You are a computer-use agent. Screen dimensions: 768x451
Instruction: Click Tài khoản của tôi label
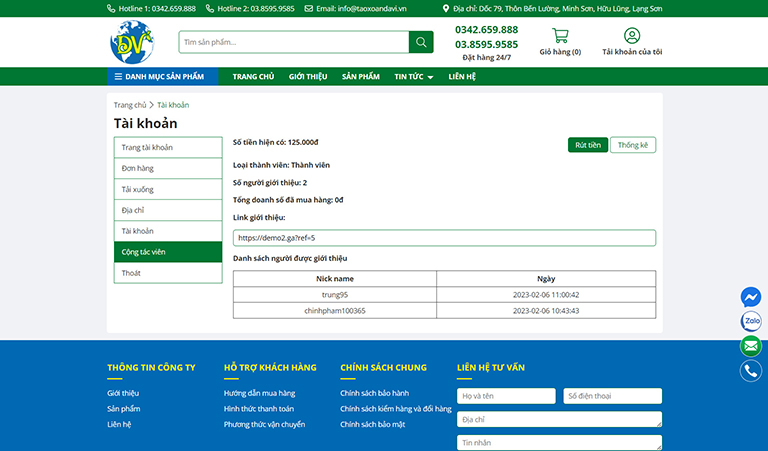pos(632,51)
